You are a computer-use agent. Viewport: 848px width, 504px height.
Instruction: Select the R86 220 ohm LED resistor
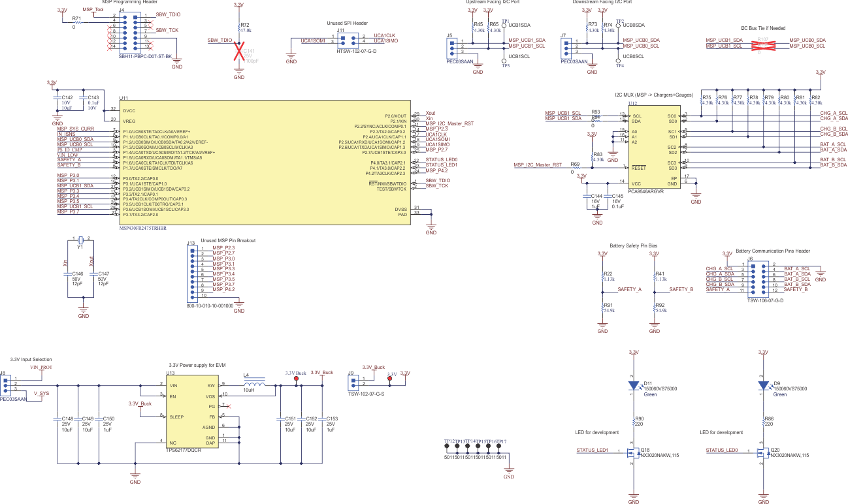point(762,422)
